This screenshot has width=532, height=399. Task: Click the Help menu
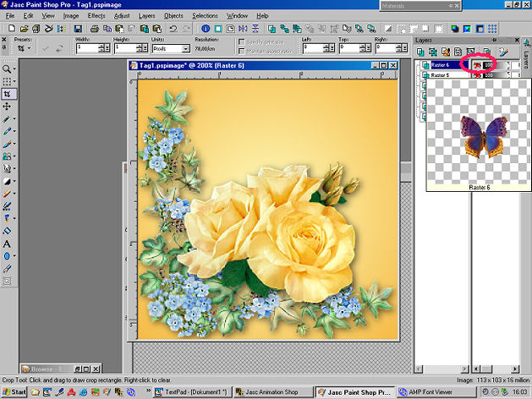[x=262, y=15]
